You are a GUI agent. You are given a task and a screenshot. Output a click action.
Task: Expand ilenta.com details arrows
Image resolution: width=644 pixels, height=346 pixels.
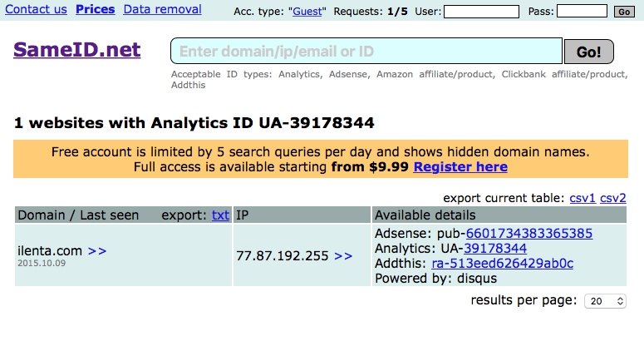click(x=97, y=250)
